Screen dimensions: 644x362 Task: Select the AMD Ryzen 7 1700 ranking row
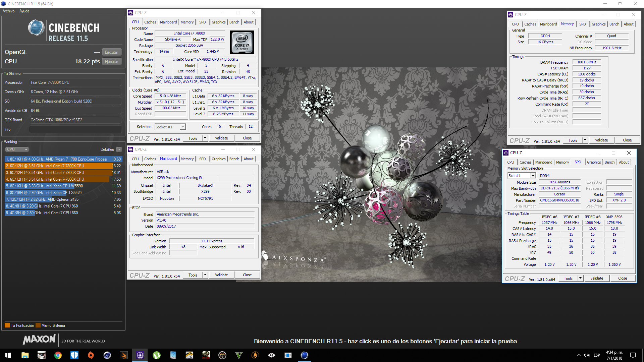pyautogui.click(x=63, y=159)
